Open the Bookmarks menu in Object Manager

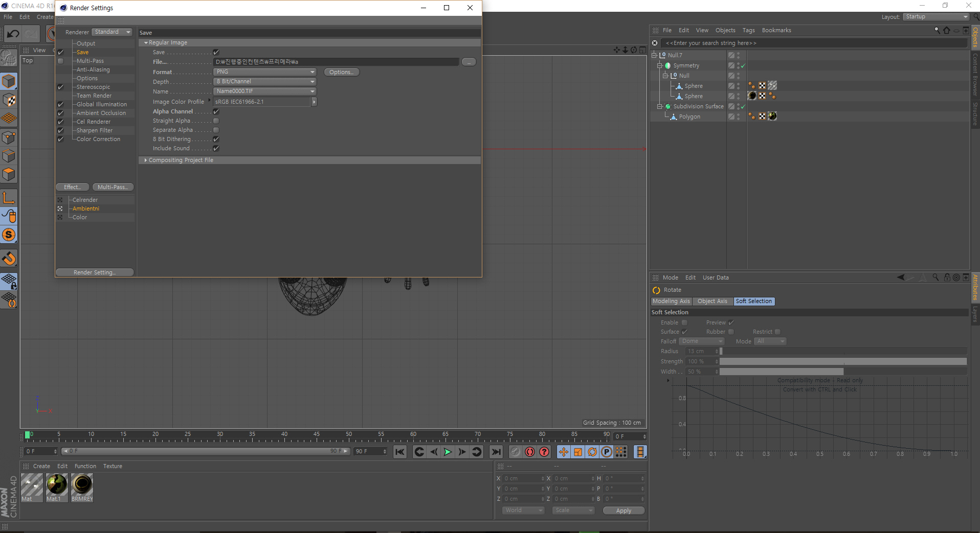click(x=776, y=30)
